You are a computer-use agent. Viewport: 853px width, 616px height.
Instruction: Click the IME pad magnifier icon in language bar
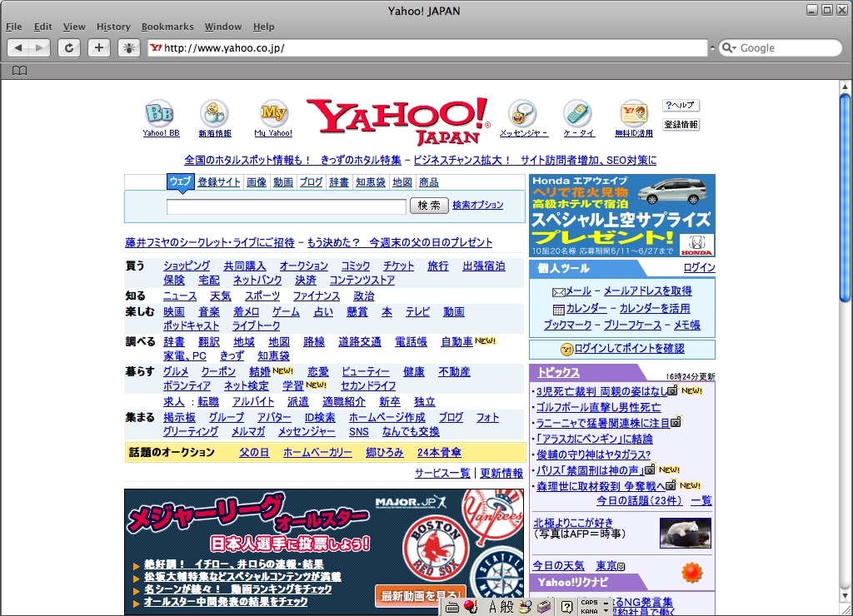pyautogui.click(x=525, y=607)
